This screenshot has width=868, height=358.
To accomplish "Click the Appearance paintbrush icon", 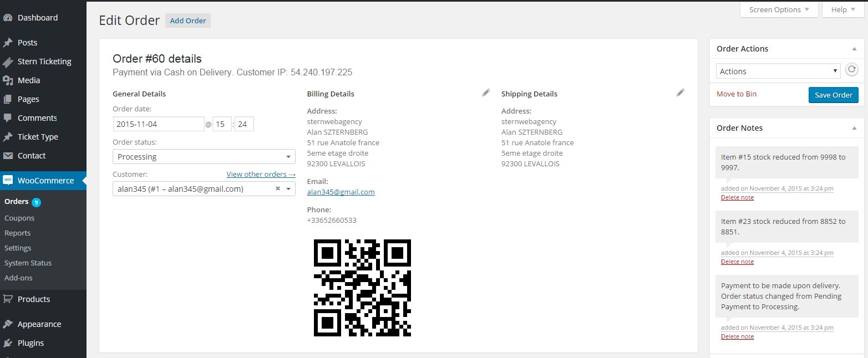I will pos(8,324).
